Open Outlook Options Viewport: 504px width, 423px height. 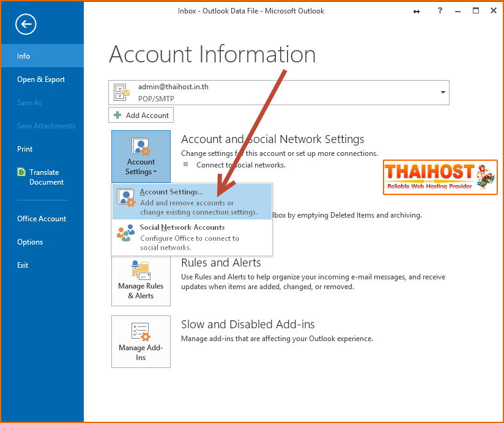[42, 242]
